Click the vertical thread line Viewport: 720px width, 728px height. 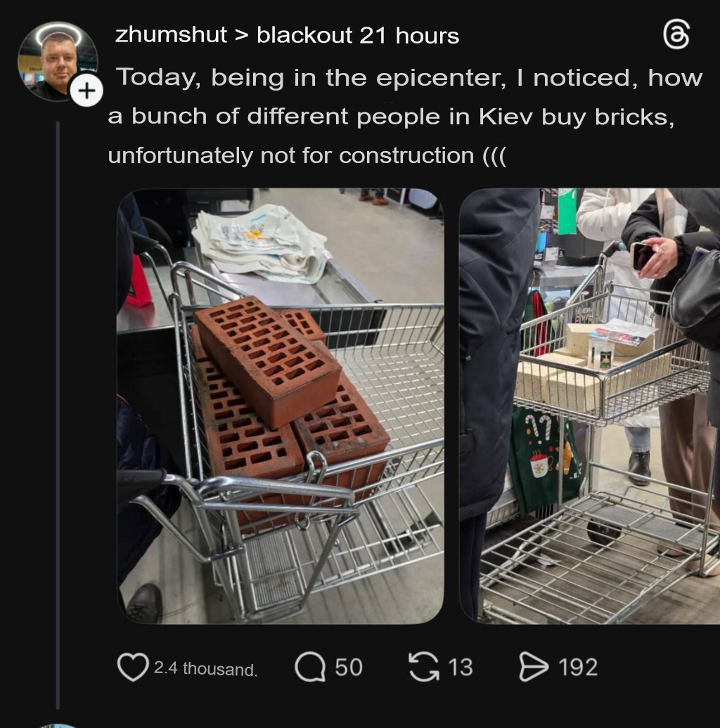click(x=58, y=415)
